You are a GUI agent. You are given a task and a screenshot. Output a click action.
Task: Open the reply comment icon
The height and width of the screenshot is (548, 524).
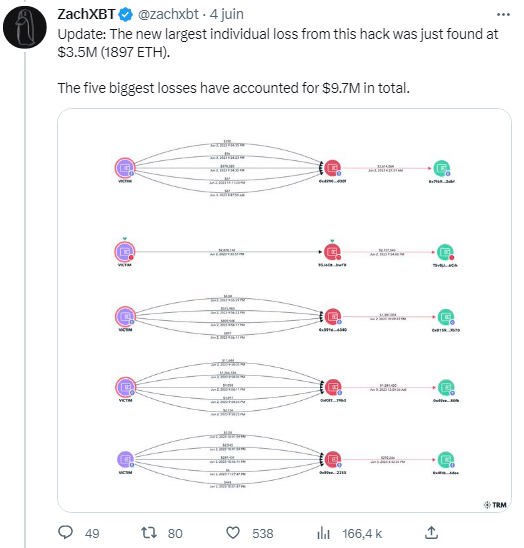tap(65, 533)
